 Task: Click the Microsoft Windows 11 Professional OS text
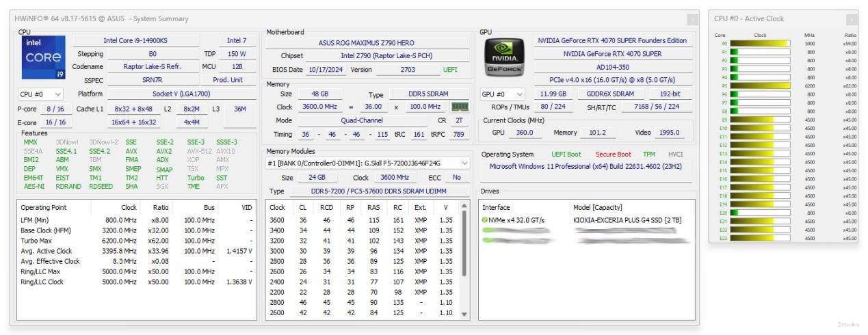(585, 166)
